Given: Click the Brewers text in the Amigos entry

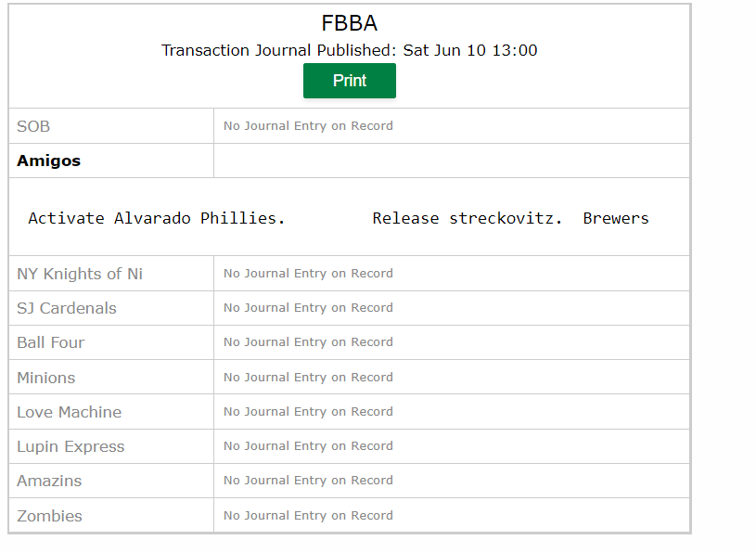Looking at the screenshot, I should [616, 218].
